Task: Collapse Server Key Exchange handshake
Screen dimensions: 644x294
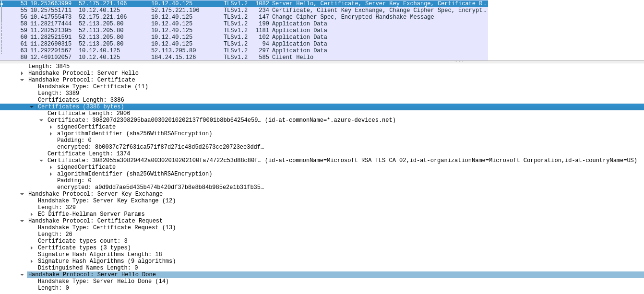Action: [x=22, y=194]
